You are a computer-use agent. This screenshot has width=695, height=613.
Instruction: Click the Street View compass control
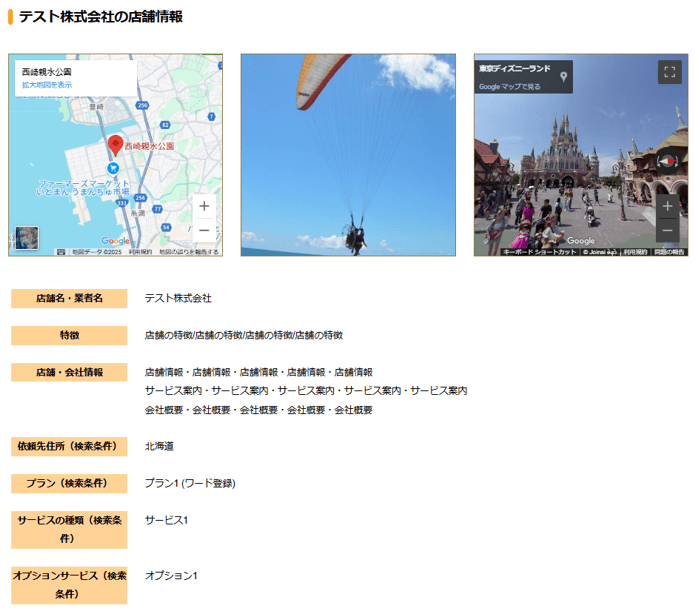[x=667, y=161]
